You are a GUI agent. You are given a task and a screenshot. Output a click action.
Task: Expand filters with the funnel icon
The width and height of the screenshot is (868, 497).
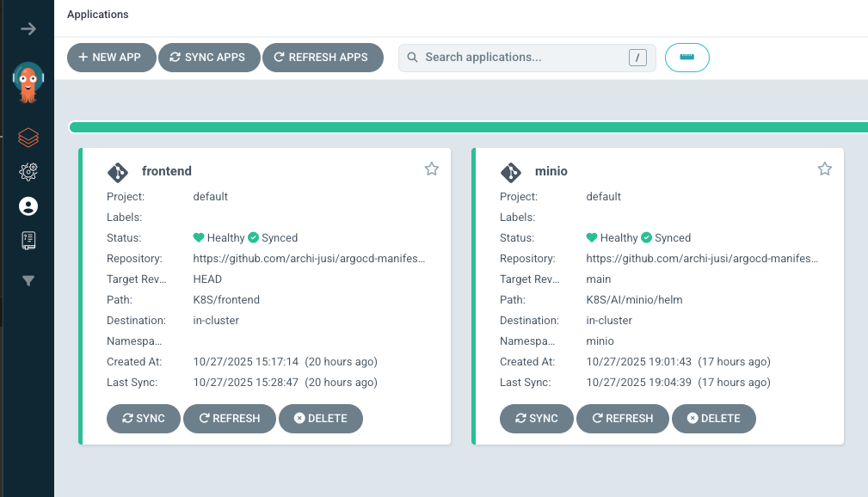point(28,280)
